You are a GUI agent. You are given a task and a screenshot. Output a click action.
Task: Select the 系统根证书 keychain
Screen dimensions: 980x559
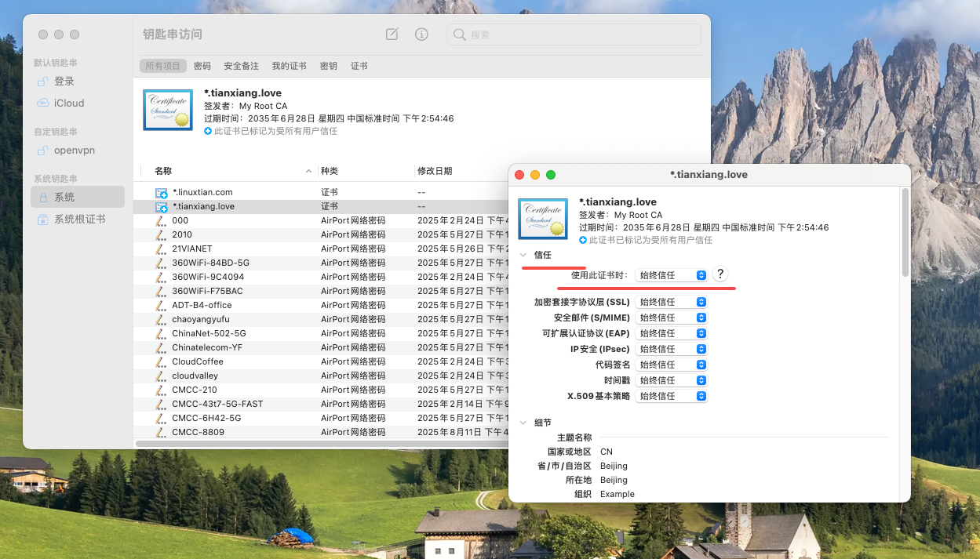click(79, 220)
